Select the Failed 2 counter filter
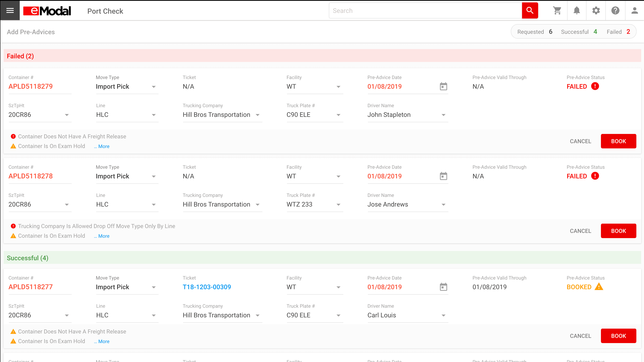644x362 pixels. click(x=618, y=32)
